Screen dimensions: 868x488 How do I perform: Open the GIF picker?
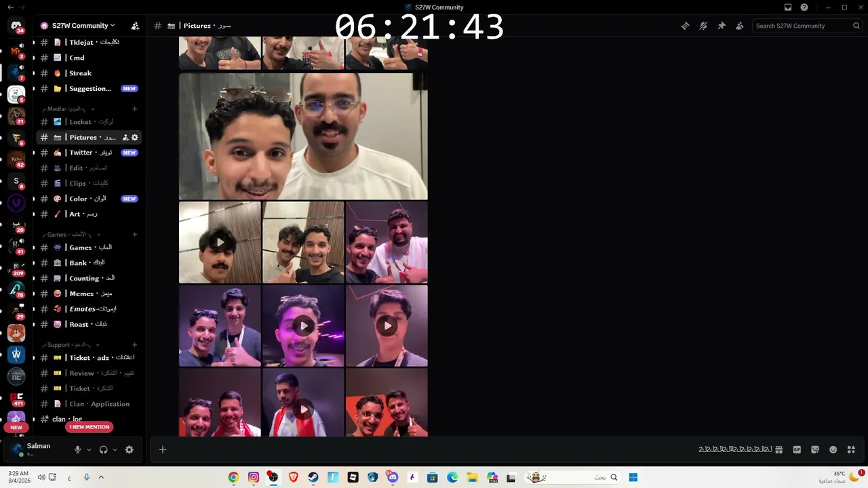click(797, 449)
